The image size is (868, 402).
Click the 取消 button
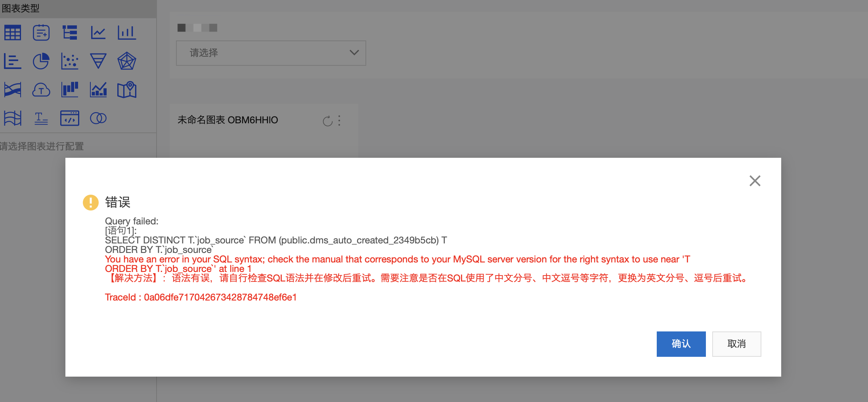pyautogui.click(x=737, y=344)
